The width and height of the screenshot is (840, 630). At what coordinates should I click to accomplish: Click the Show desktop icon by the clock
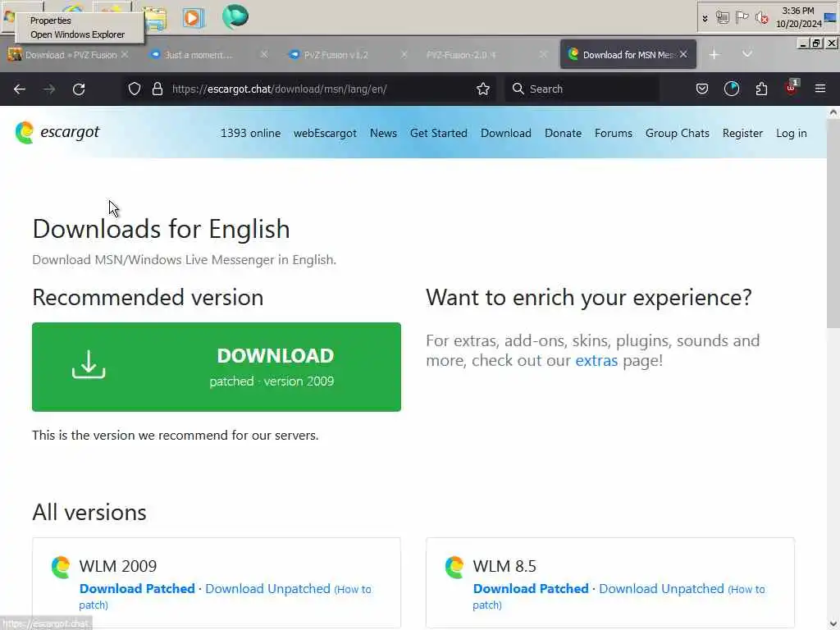tap(830, 18)
